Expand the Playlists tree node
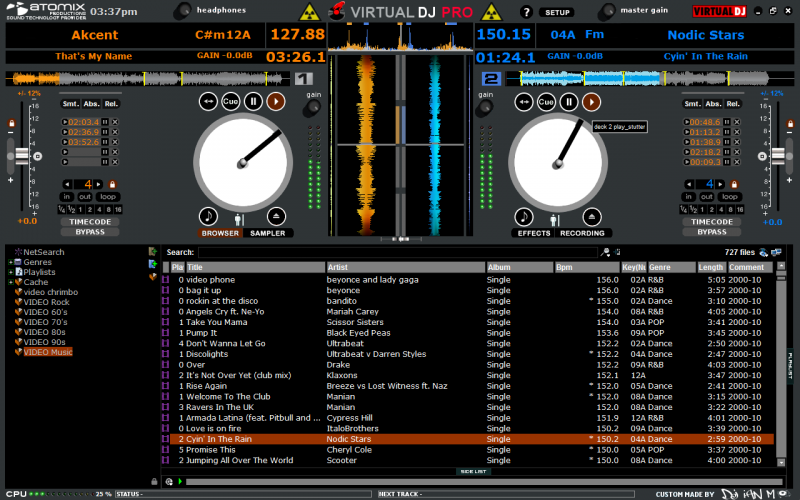 point(10,272)
